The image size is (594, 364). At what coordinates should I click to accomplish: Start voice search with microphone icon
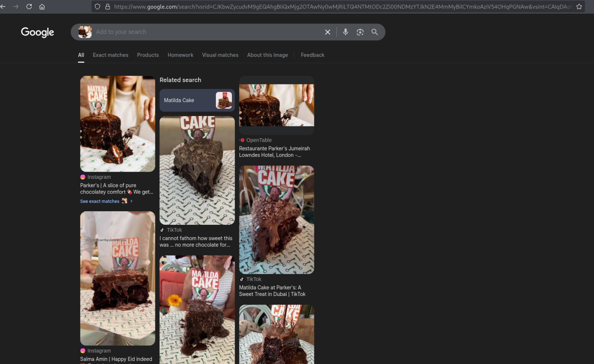[x=345, y=32]
